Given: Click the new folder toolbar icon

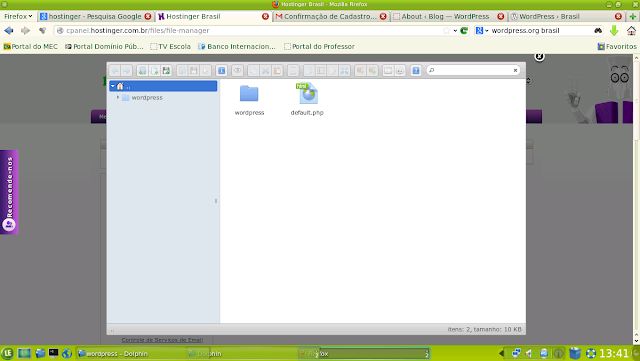Looking at the screenshot, I should coord(142,71).
